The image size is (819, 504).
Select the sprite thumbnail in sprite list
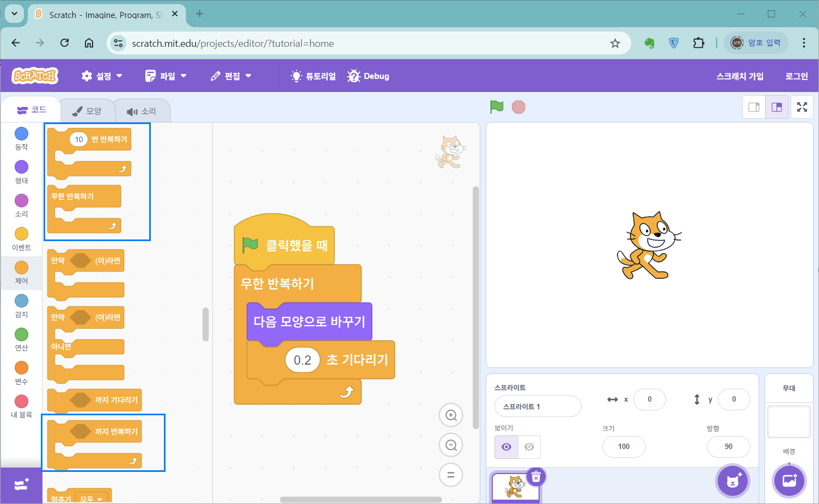[515, 487]
